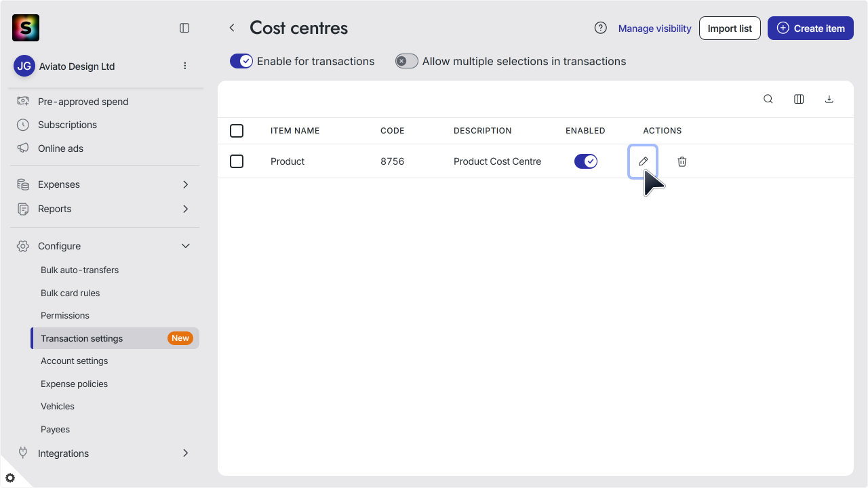
Task: Click the ENABLED column header
Action: pos(585,131)
